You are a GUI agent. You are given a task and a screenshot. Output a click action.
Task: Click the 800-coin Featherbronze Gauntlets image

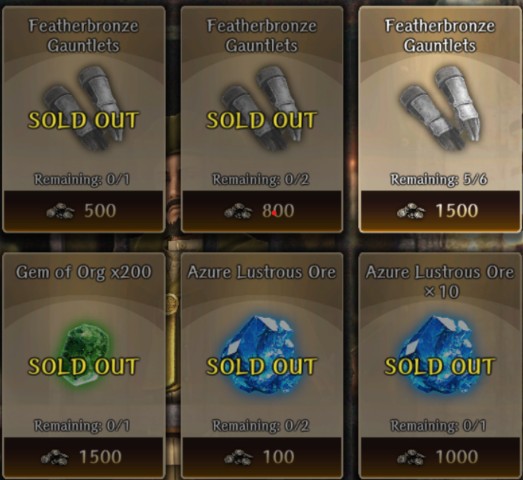[x=262, y=108]
